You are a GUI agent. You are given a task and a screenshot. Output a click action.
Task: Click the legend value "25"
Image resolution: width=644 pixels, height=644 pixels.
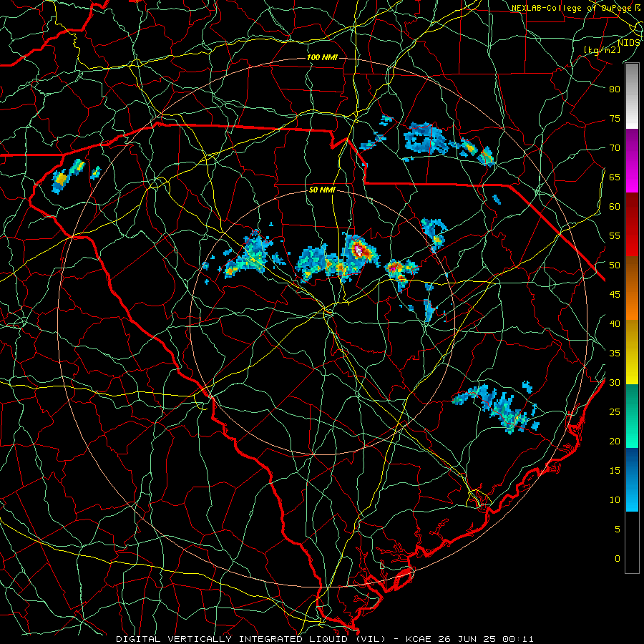pyautogui.click(x=615, y=412)
